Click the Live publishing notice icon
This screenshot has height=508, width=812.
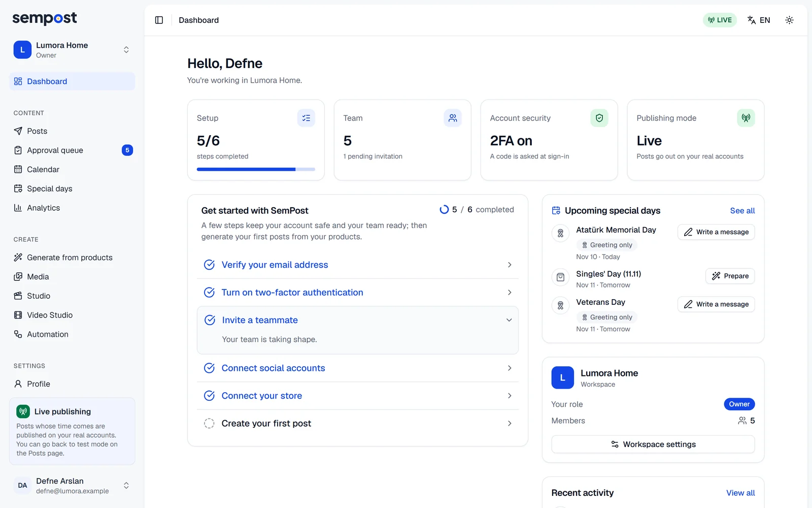(x=23, y=411)
